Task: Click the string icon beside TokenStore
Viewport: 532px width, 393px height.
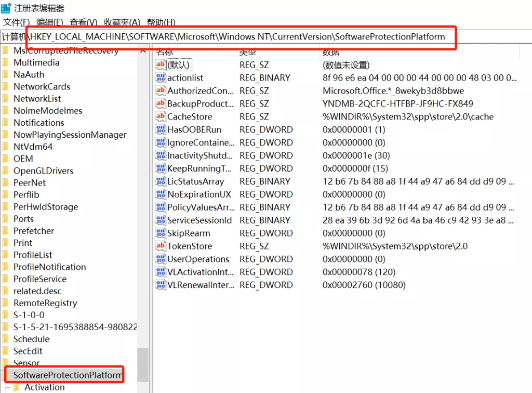Action: [x=161, y=246]
